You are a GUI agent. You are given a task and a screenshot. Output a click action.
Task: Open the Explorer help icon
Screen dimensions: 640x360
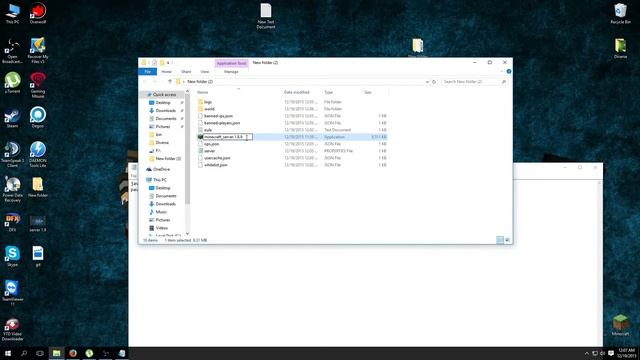pos(509,71)
